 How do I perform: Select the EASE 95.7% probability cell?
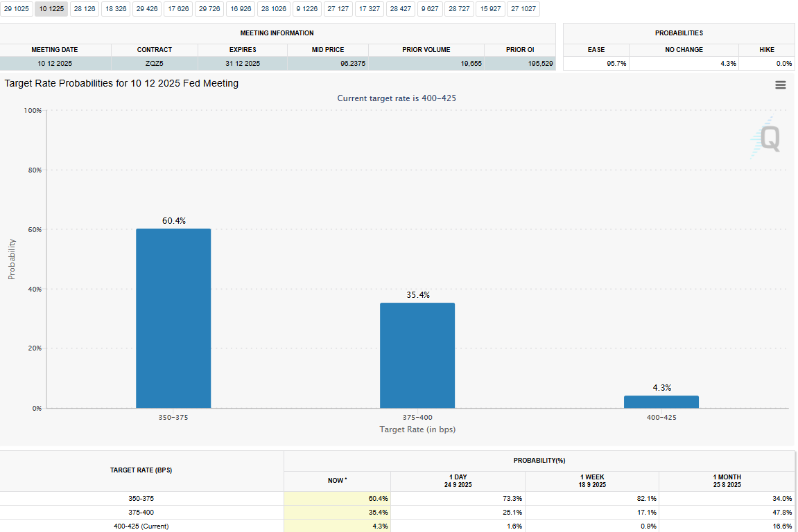(596, 64)
